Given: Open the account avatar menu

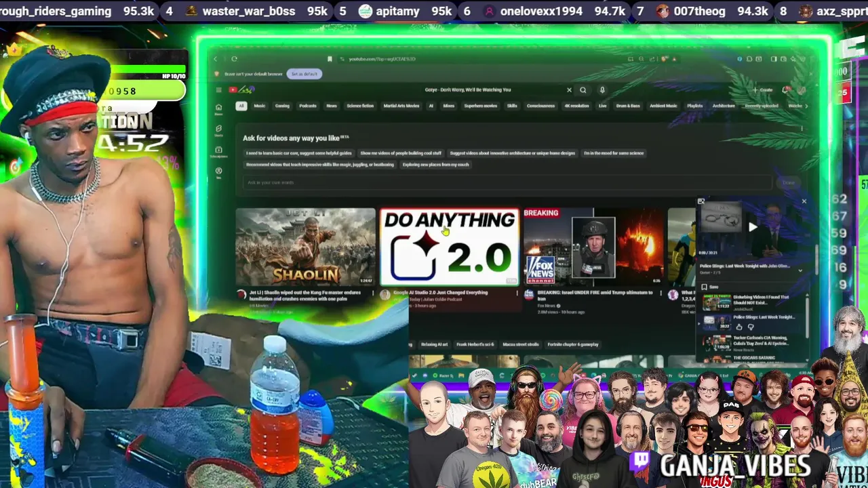Looking at the screenshot, I should (x=802, y=90).
